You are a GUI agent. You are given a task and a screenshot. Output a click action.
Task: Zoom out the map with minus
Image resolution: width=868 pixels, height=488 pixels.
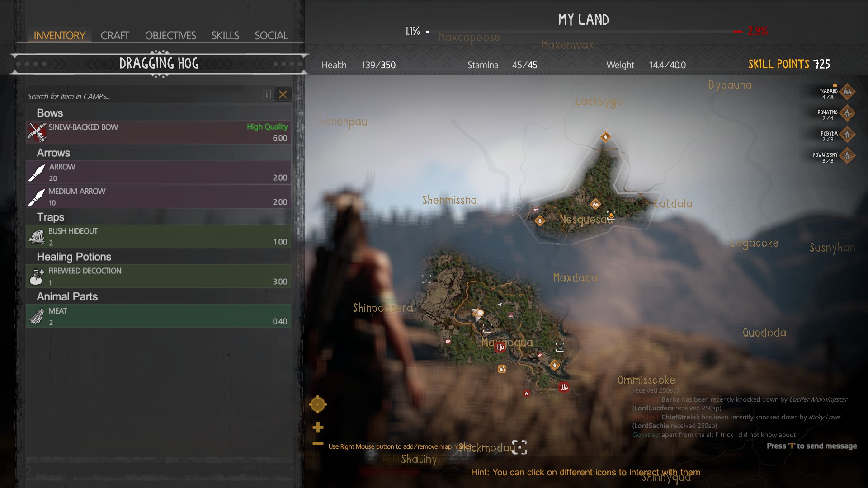pos(318,444)
